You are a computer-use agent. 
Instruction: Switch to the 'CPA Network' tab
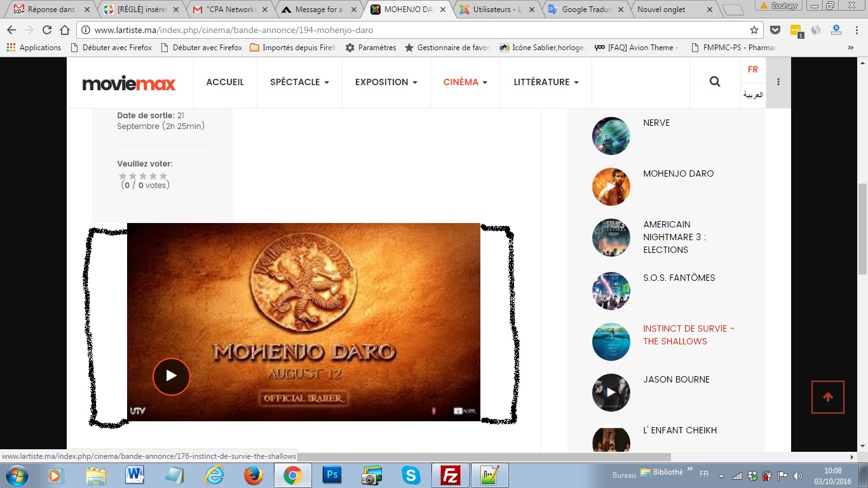coord(231,10)
